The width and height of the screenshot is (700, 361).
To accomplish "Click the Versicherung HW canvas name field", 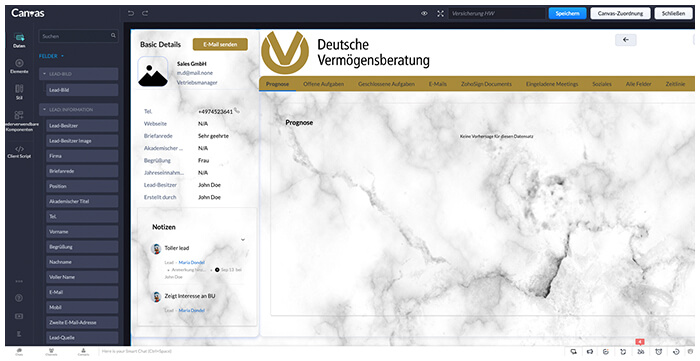I will click(497, 13).
